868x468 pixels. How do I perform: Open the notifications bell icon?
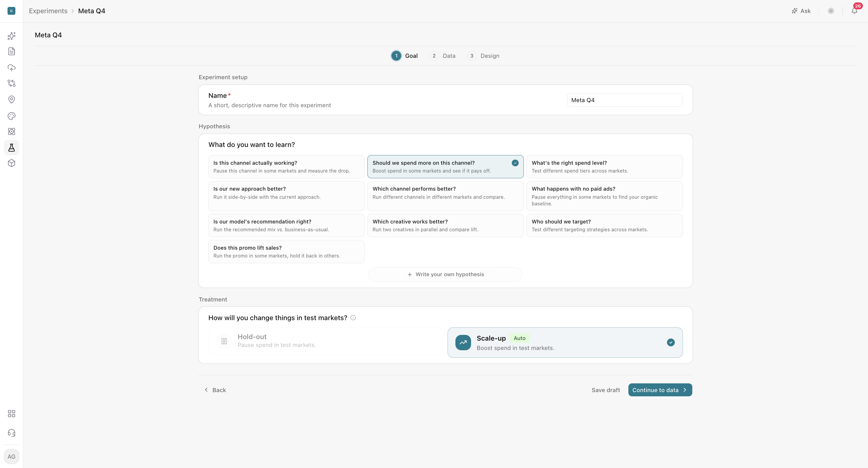point(854,11)
